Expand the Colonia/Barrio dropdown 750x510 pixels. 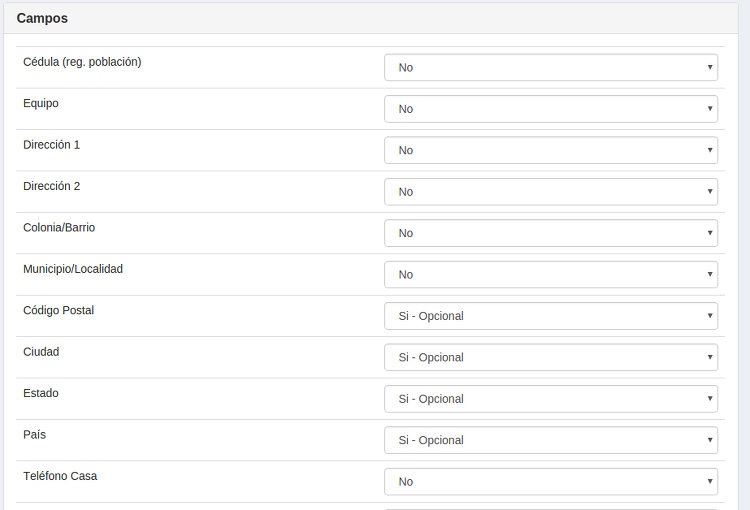[551, 233]
